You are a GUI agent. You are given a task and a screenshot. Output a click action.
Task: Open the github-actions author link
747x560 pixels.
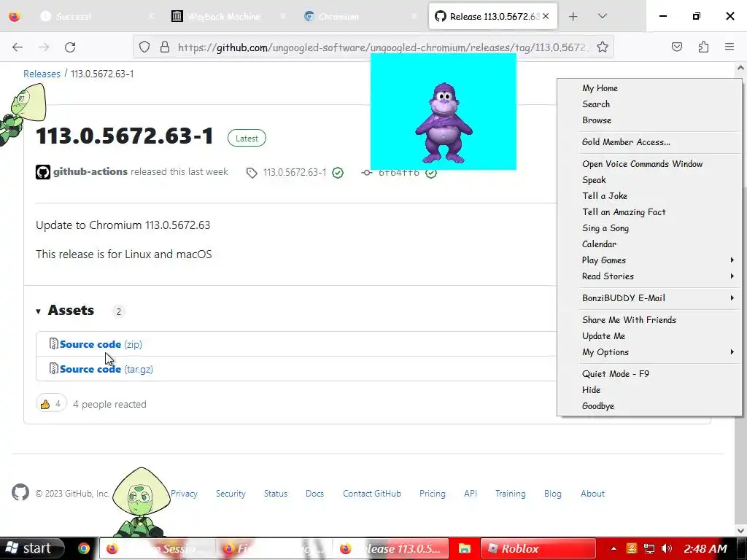click(x=90, y=171)
